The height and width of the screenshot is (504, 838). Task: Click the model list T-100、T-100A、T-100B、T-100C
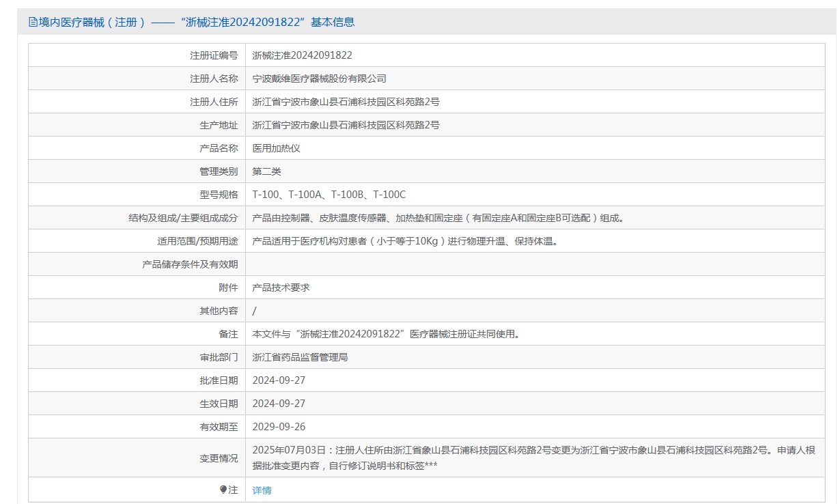329,195
